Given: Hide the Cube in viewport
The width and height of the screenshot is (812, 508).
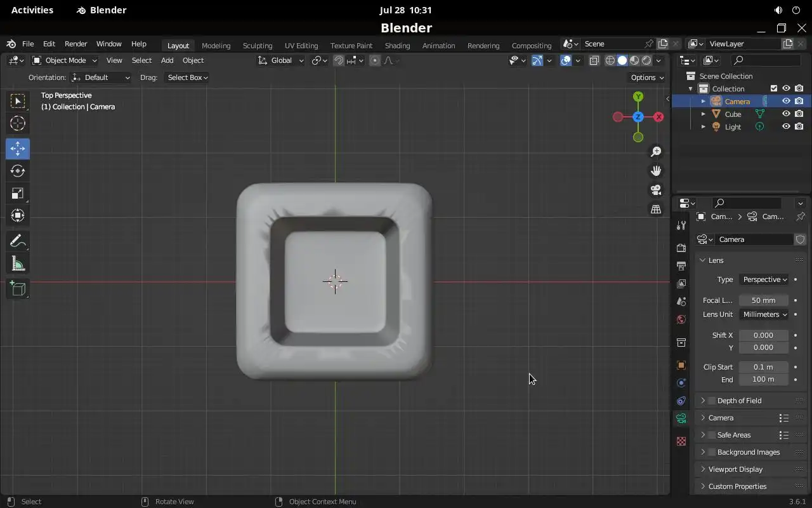Looking at the screenshot, I should (x=786, y=114).
